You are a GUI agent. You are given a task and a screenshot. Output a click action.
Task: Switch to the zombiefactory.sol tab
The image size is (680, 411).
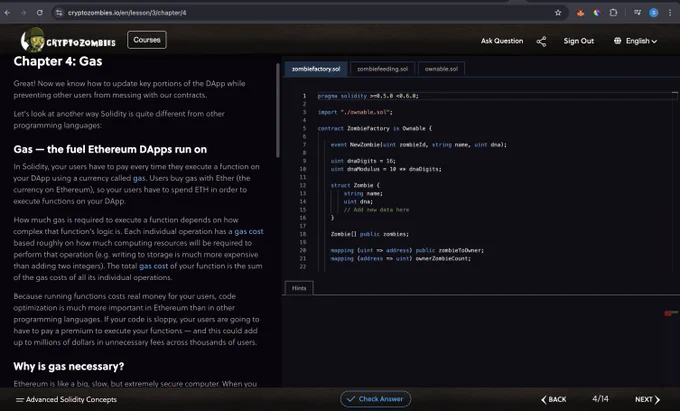[x=316, y=69]
